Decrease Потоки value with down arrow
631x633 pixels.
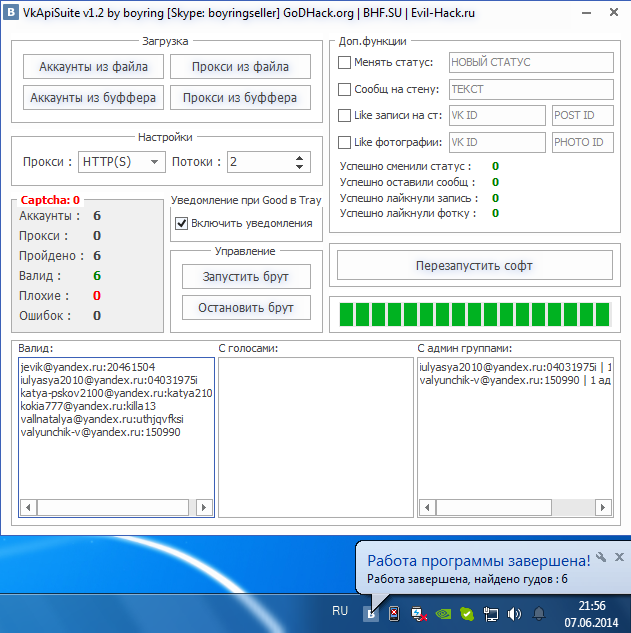[300, 167]
